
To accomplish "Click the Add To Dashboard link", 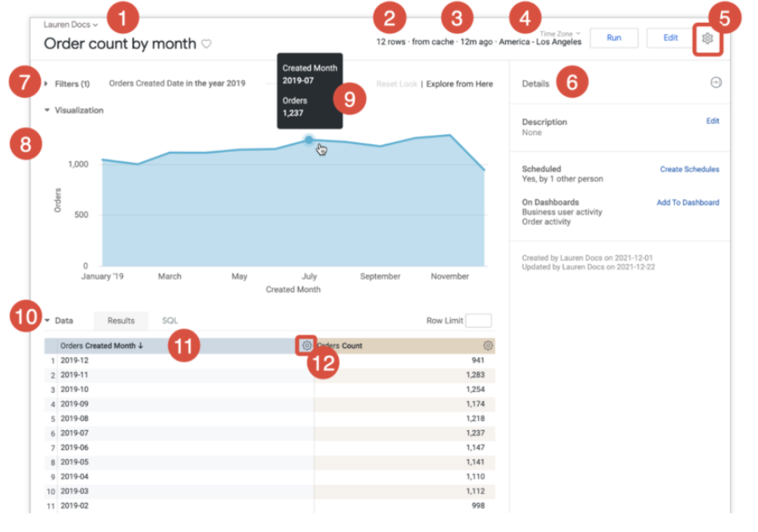I will tap(688, 203).
